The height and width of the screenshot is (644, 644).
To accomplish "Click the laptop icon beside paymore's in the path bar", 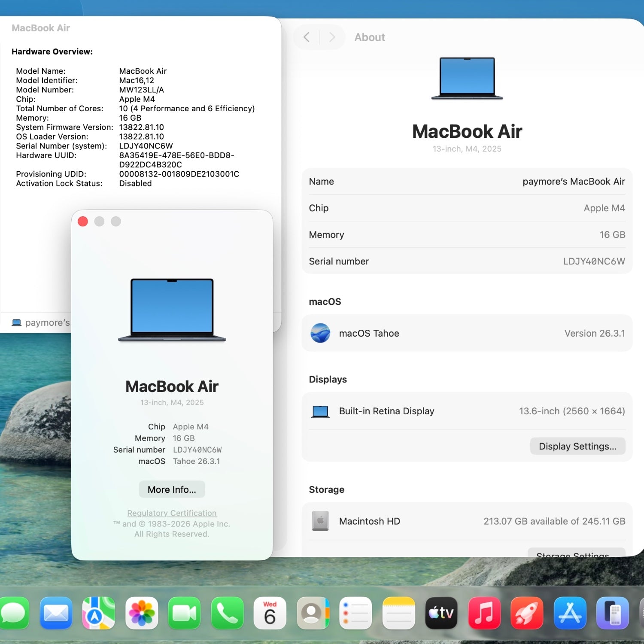I will pyautogui.click(x=17, y=323).
